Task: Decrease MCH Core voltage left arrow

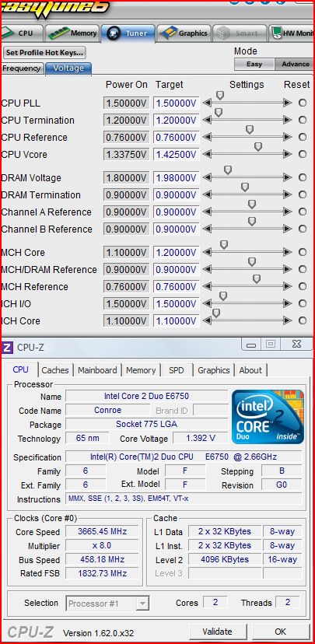Action: pyautogui.click(x=208, y=253)
